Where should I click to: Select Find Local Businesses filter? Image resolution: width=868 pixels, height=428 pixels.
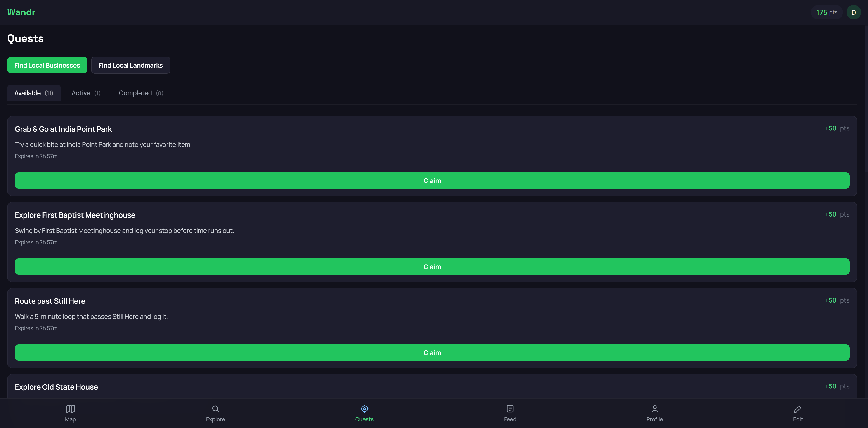coord(47,65)
